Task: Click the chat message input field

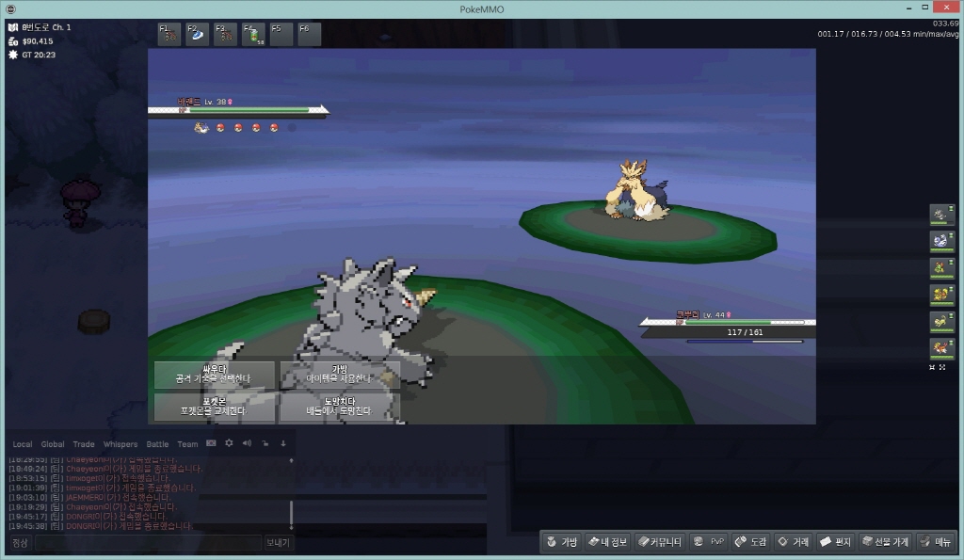Action: coord(148,543)
